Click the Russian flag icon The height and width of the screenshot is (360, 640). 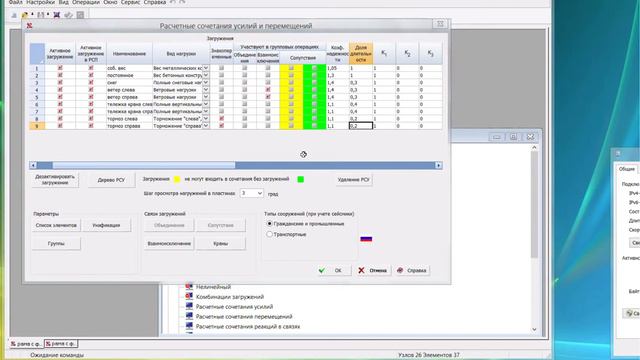point(366,239)
